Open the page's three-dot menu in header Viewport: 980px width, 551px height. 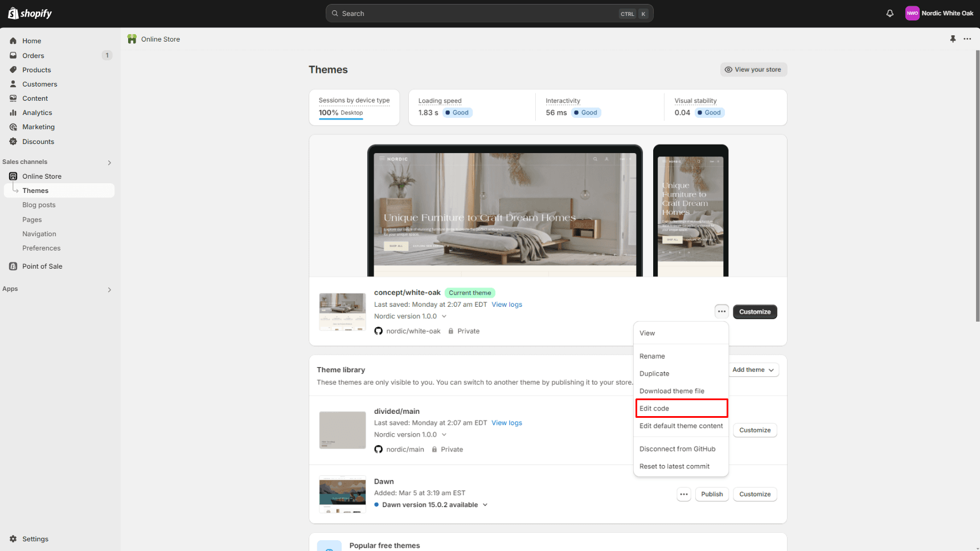[x=967, y=39]
